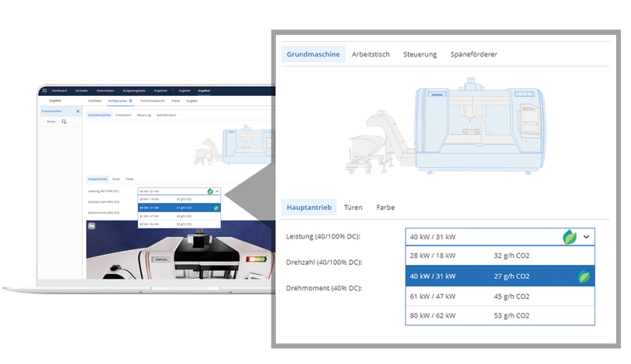
Task: Expand the Leistung dropdown chevron
Action: coord(587,237)
